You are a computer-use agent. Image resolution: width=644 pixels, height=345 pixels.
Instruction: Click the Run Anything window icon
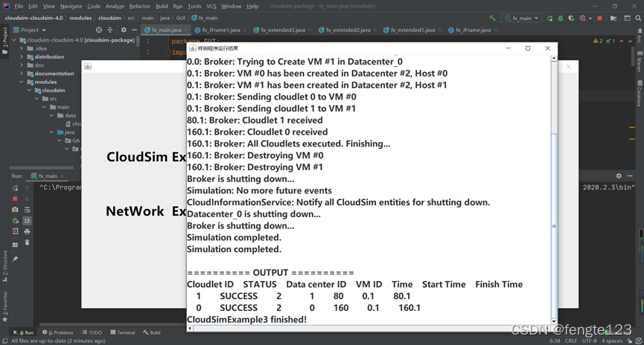coord(627,18)
